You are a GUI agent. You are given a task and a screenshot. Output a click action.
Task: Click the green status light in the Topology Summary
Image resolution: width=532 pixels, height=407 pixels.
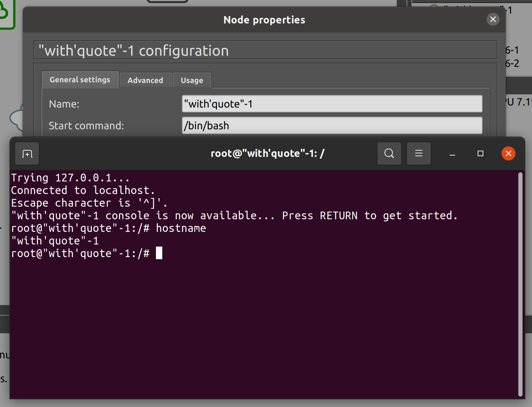tap(434, 6)
